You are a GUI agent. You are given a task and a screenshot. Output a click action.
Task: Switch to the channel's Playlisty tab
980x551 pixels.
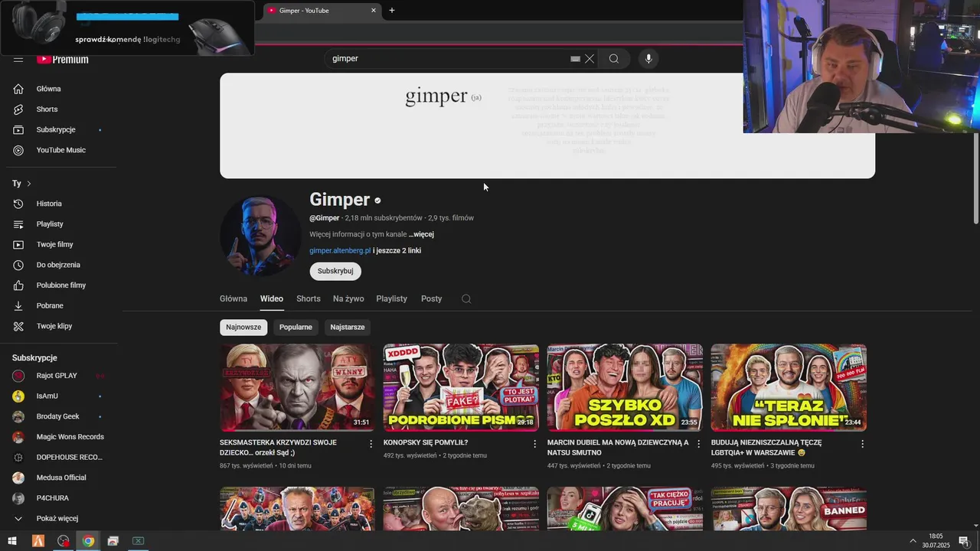(392, 299)
